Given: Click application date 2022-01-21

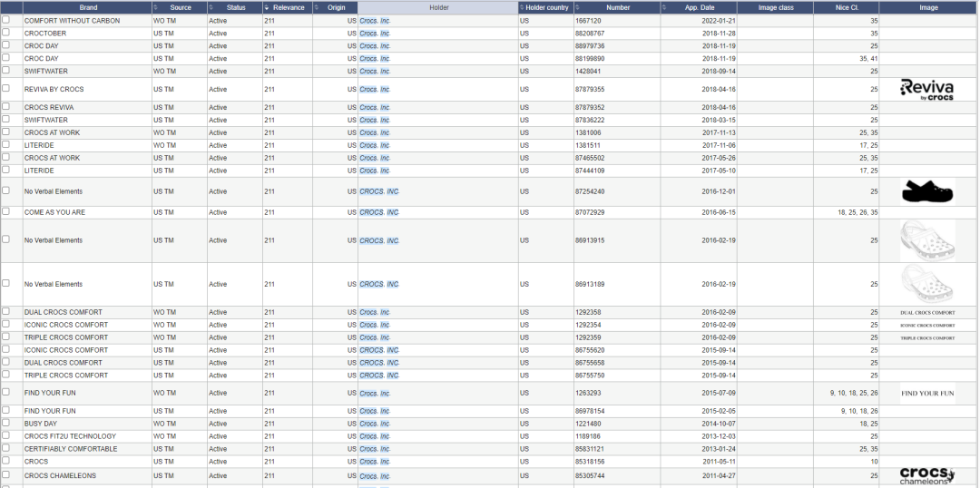Looking at the screenshot, I should 719,21.
